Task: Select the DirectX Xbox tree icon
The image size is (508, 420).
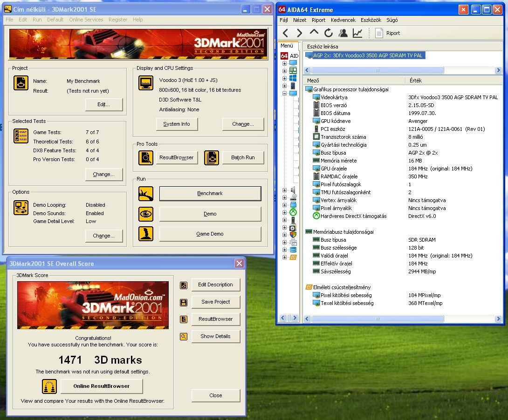Action: [x=293, y=212]
